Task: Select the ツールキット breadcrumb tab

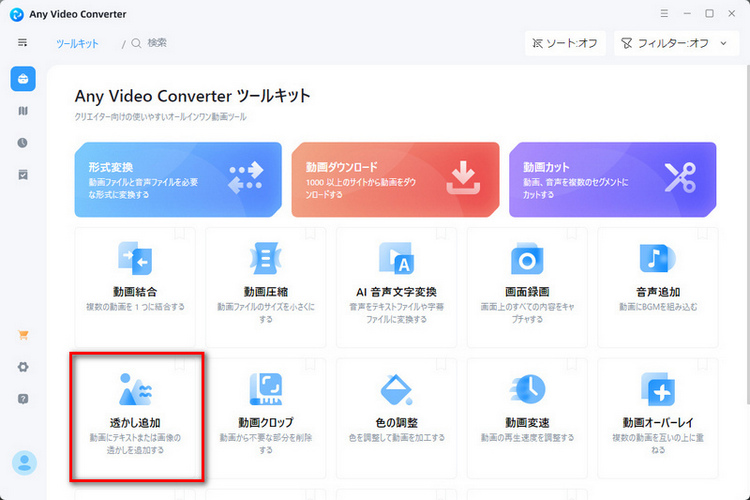Action: point(77,44)
